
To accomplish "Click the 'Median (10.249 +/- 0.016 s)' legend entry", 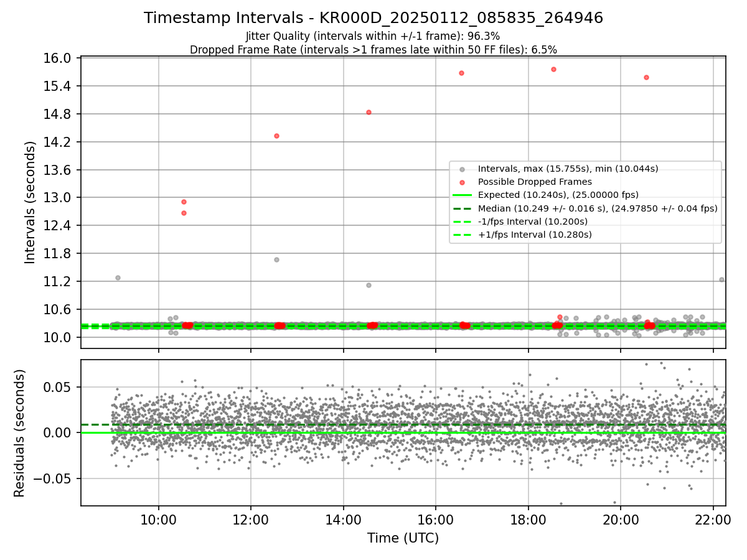I will (598, 208).
